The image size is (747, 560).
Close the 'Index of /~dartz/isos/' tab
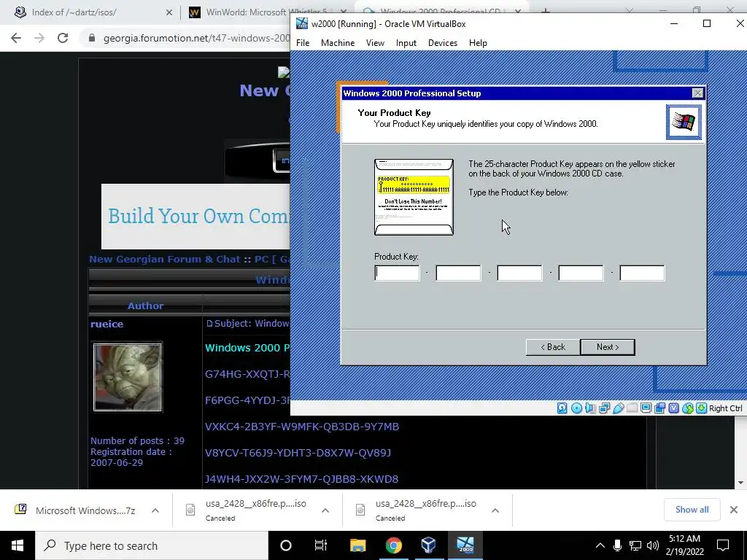tap(169, 12)
